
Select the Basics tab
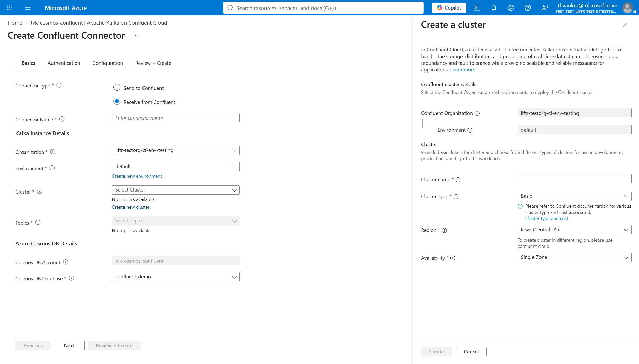[x=28, y=63]
